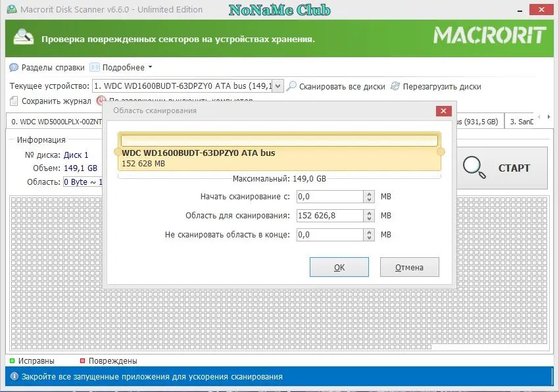The width and height of the screenshot is (559, 392).
Task: Click the Отмена button
Action: coord(409,266)
